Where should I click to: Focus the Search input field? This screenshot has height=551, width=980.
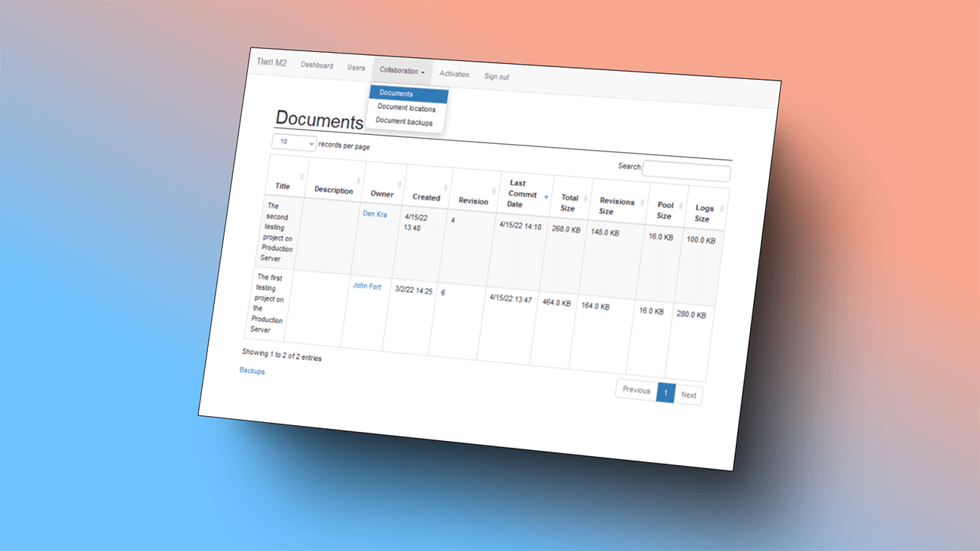point(686,173)
